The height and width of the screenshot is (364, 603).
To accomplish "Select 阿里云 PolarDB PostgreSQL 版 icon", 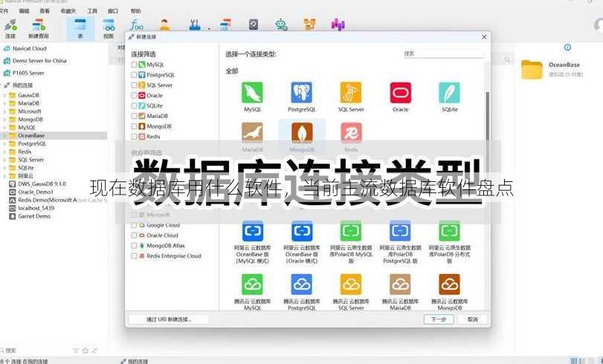I will tap(400, 231).
